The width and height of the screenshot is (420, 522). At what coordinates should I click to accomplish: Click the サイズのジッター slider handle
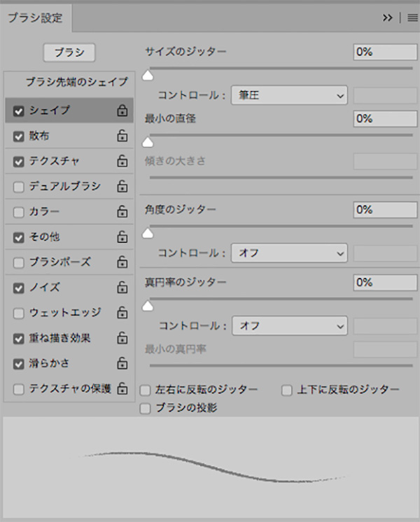148,75
